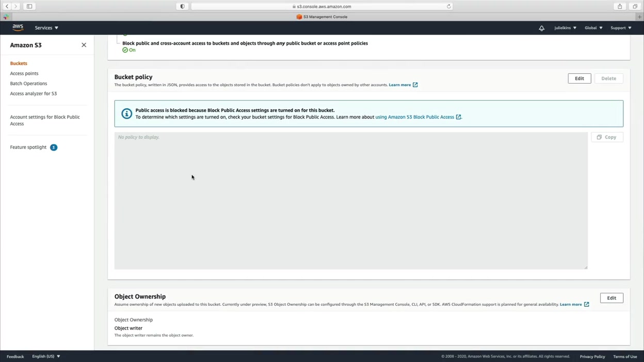This screenshot has width=644, height=362.
Task: Change language with English (US) dropdown
Action: (x=46, y=356)
